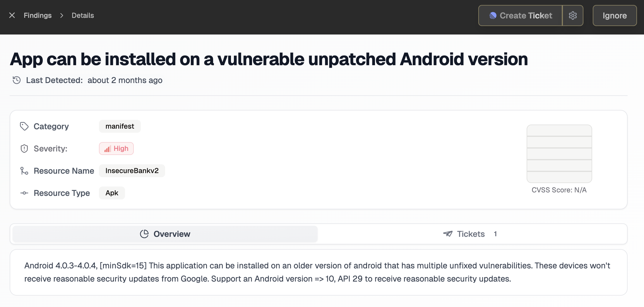644x307 pixels.
Task: Navigate back to Findings breadcrumb
Action: (38, 15)
